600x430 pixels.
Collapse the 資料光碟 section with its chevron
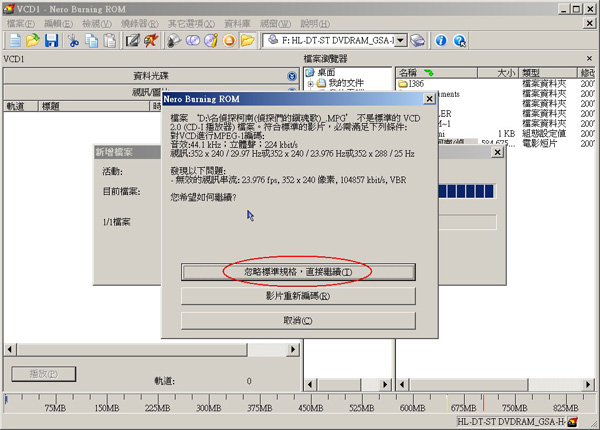coord(292,76)
